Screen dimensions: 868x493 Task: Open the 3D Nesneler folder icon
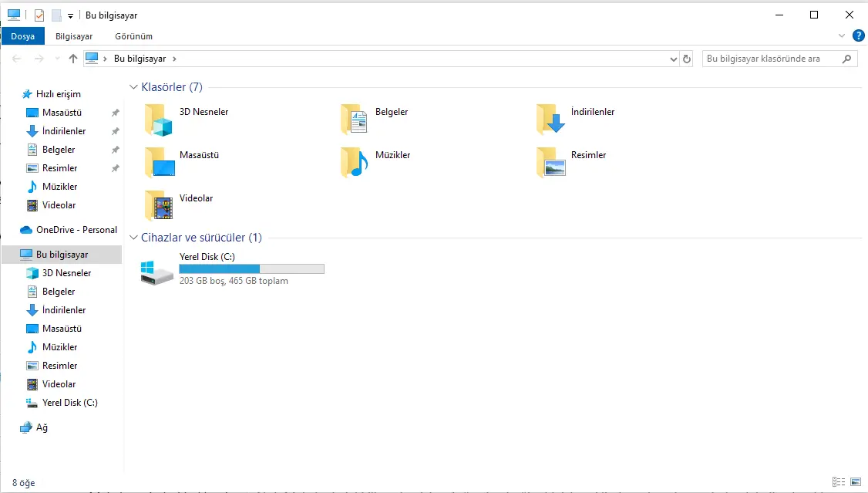pyautogui.click(x=159, y=120)
